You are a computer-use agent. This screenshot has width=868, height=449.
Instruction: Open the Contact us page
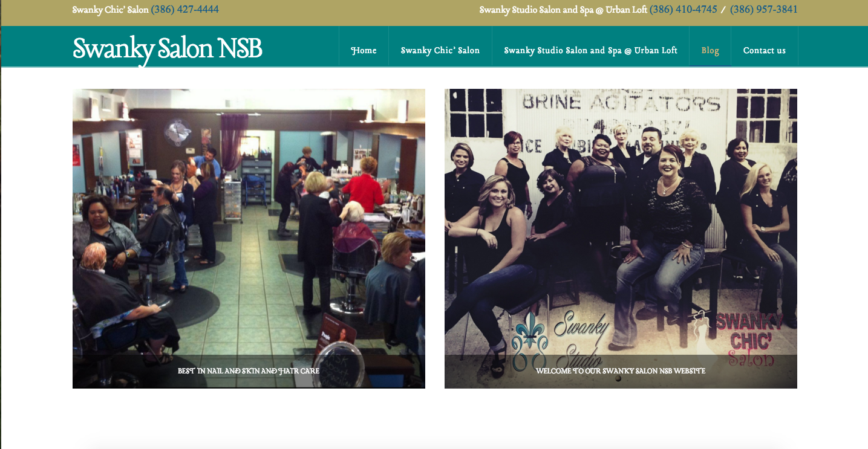pos(765,50)
